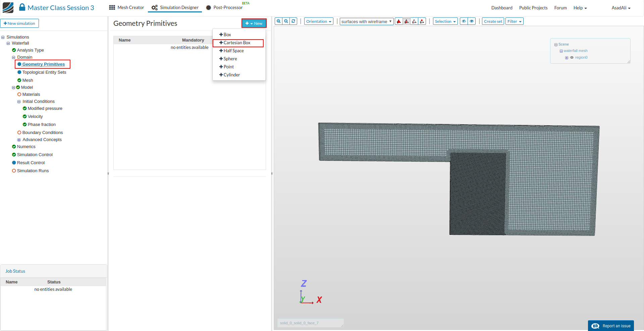Screen dimensions: 644x331
Task: Click the show all eye button in toolbar
Action: point(472,21)
